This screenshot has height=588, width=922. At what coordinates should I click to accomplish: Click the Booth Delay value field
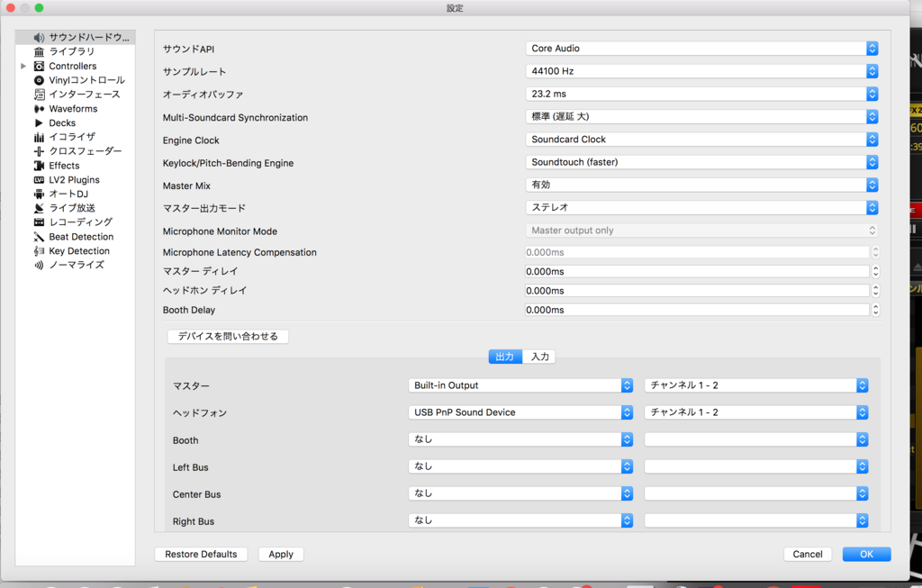pyautogui.click(x=697, y=310)
